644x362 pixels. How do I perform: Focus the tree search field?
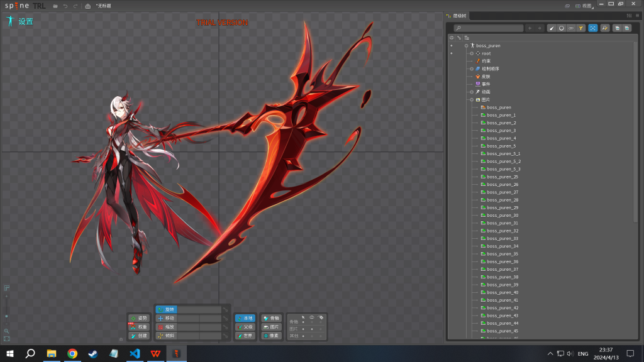pos(488,28)
